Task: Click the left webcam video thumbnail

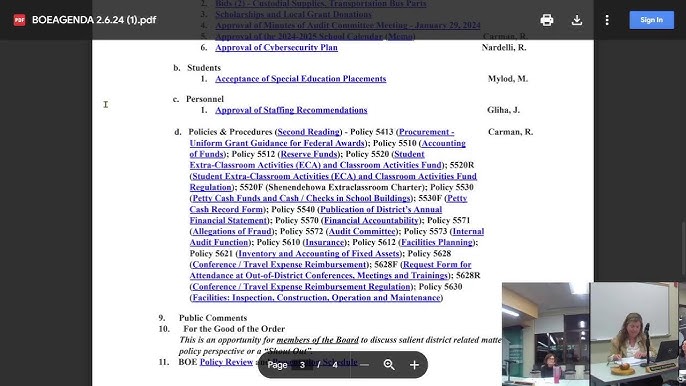Action: (545, 334)
